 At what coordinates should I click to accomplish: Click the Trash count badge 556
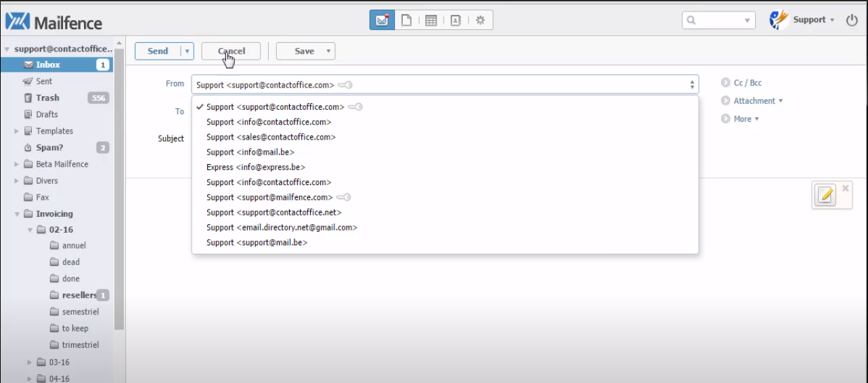pos(98,98)
